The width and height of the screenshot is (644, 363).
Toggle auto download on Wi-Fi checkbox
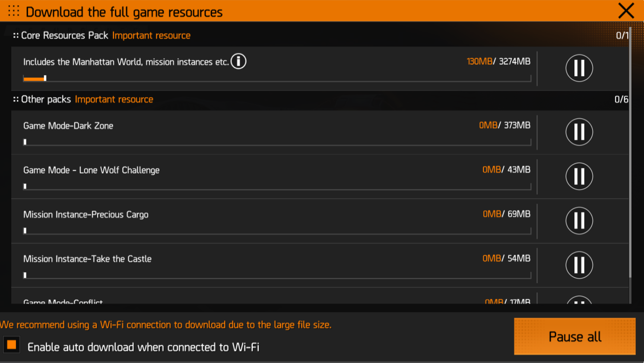12,345
